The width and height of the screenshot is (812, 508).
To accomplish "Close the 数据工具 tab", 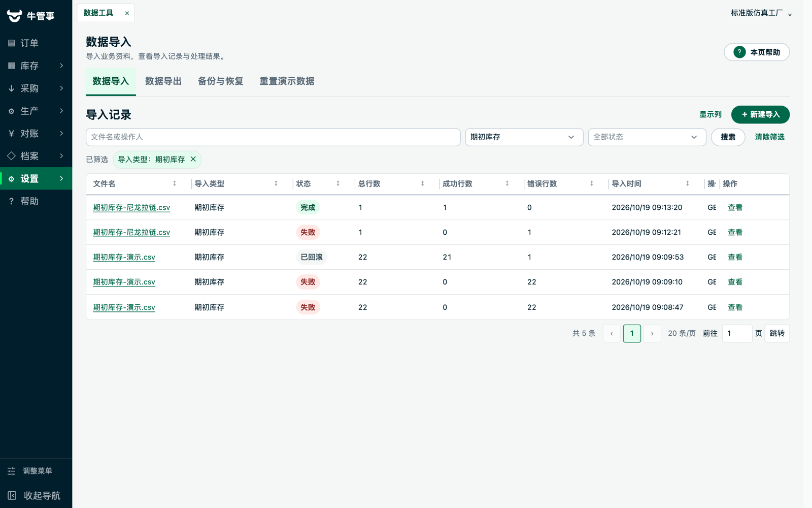I will (x=127, y=13).
